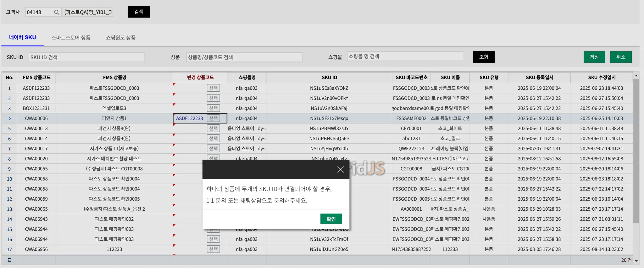Image resolution: width=644 pixels, height=268 pixels.
Task: Click 선택 for 엑셀업로드3 row
Action: [x=213, y=108]
